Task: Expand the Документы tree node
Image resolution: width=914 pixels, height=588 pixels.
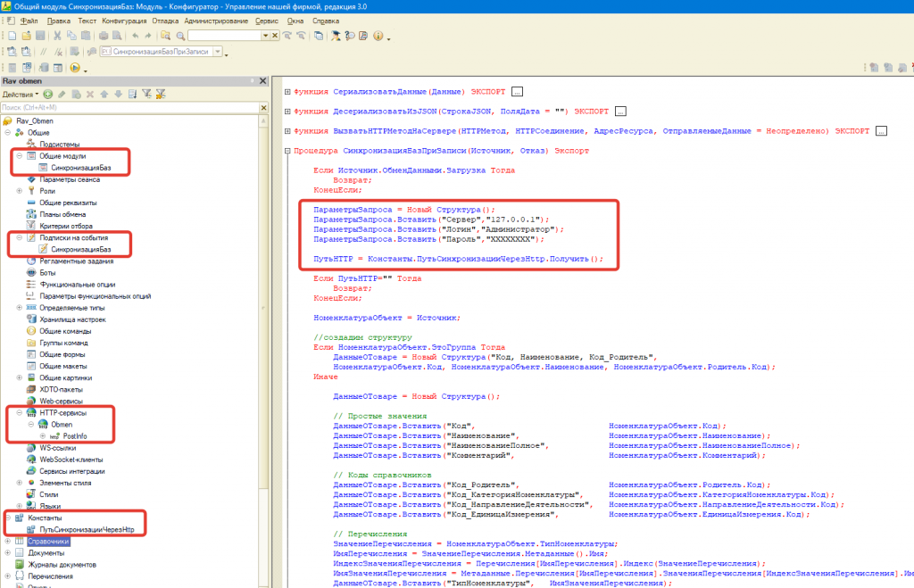Action: [x=7, y=553]
